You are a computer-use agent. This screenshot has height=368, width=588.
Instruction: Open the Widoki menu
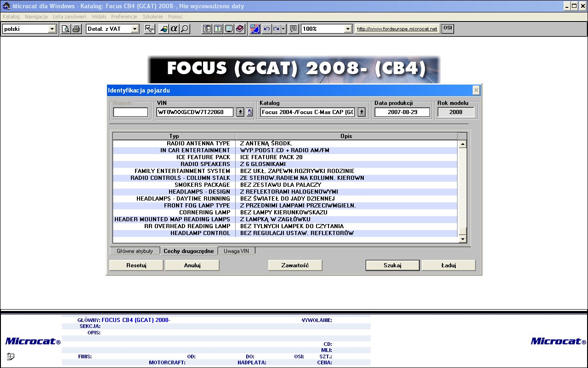pyautogui.click(x=99, y=17)
